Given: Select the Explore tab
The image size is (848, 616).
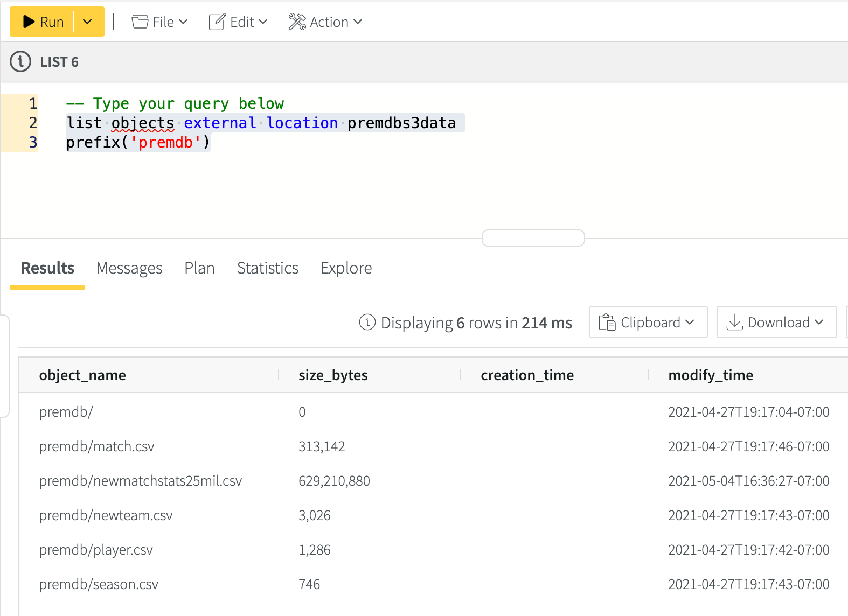Looking at the screenshot, I should [346, 268].
